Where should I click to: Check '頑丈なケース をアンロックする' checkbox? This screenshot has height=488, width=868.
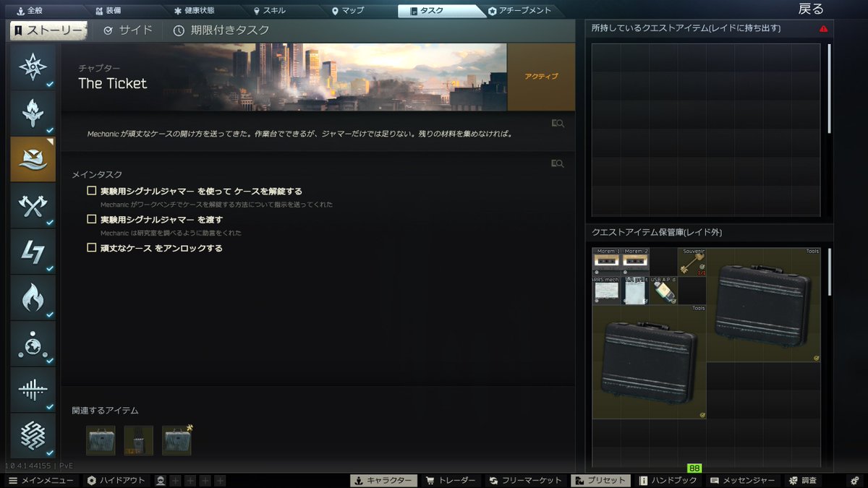point(92,247)
